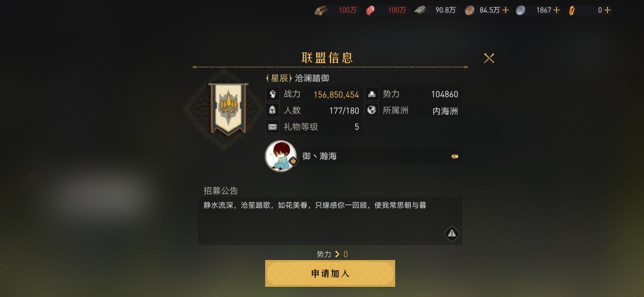The width and height of the screenshot is (644, 297).
Task: Click the helmet icon beside 人数
Action: [272, 110]
